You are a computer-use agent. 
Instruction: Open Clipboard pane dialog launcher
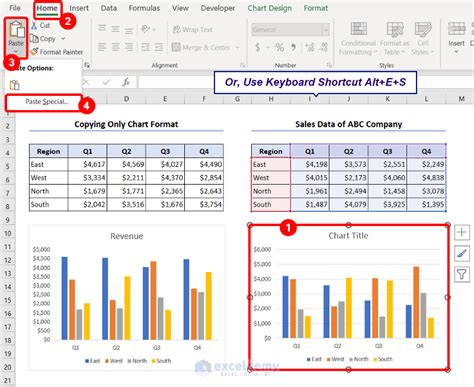tap(87, 65)
